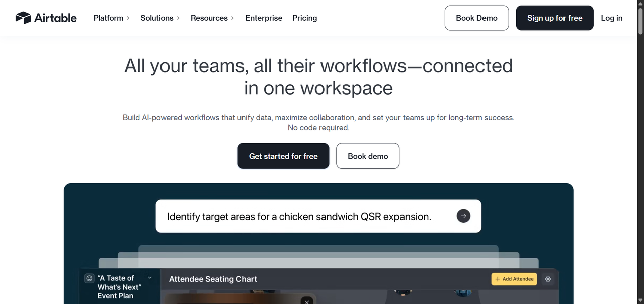Expand the Platform menu
The height and width of the screenshot is (304, 644).
[112, 18]
